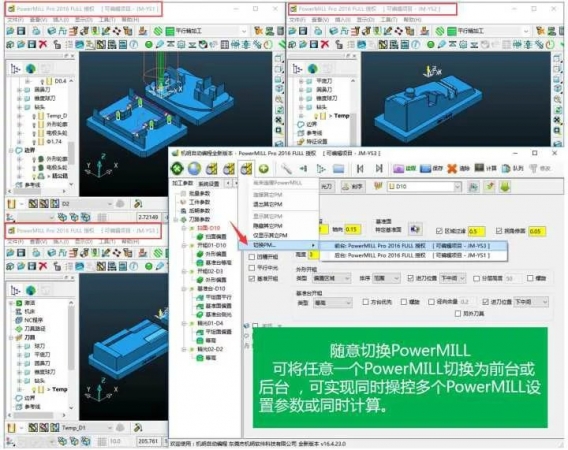Click the globe icon in plugin toolbar
This screenshot has width=568, height=450.
point(194,168)
